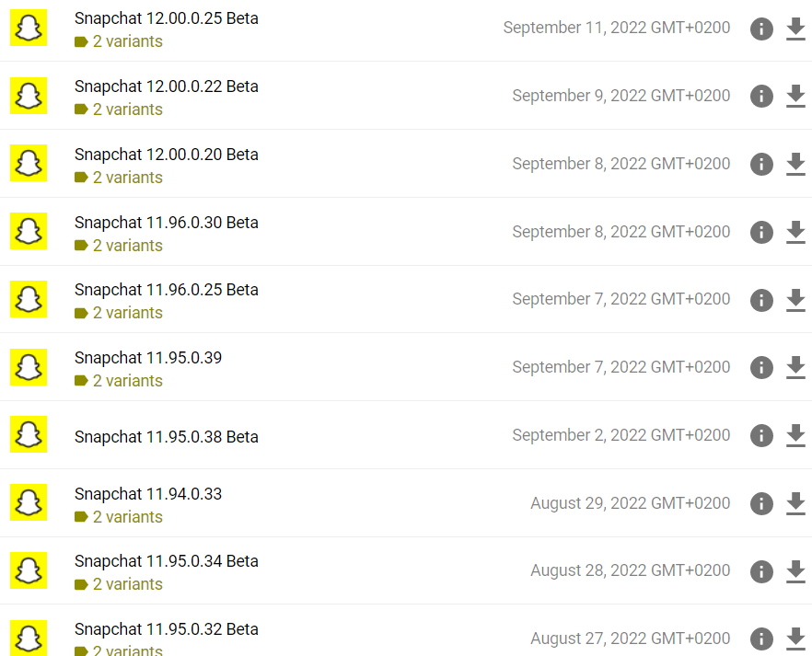The width and height of the screenshot is (812, 656).
Task: Open info for Snapchat 12.00.0.22 Beta
Action: (x=761, y=97)
